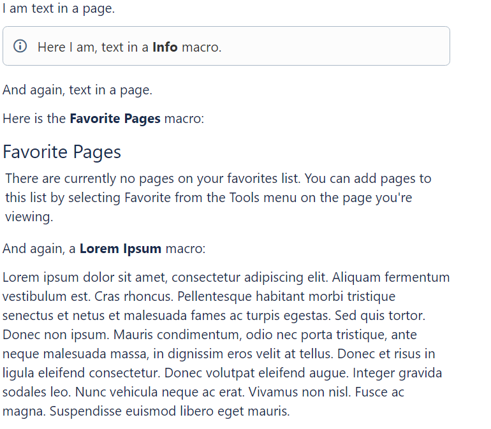Click the bold Favorite Pages text
This screenshot has height=429, width=491.
[x=115, y=119]
